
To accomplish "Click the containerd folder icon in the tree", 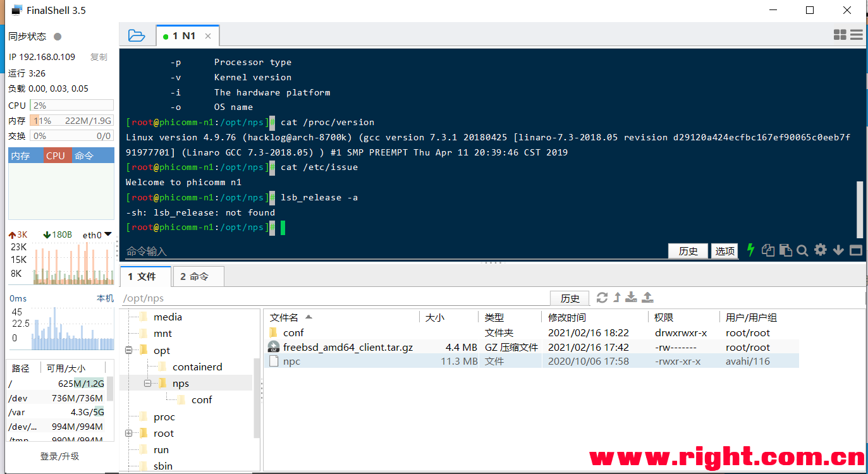I will [162, 367].
